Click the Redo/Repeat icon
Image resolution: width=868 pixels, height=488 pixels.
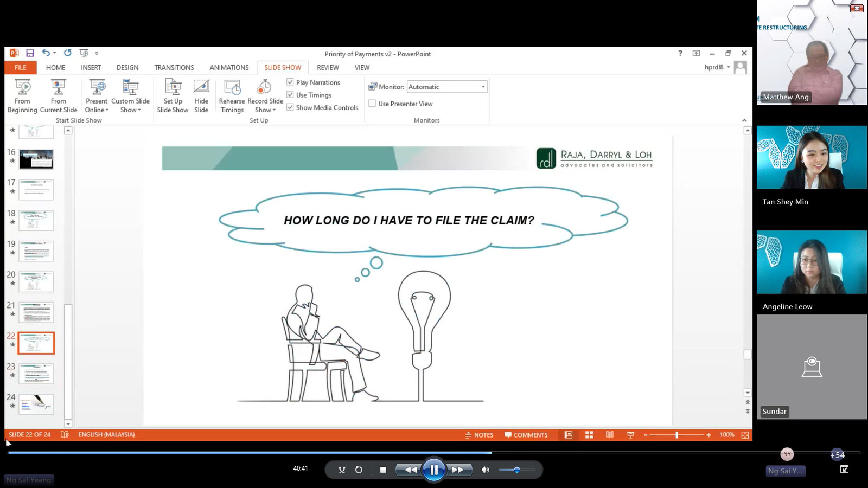68,53
